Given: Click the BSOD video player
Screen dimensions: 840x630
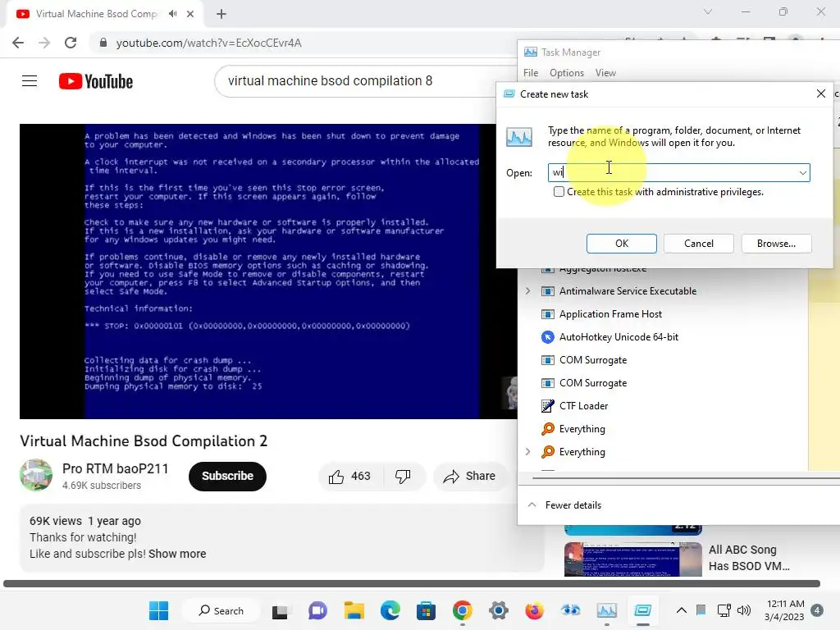Looking at the screenshot, I should [268, 272].
